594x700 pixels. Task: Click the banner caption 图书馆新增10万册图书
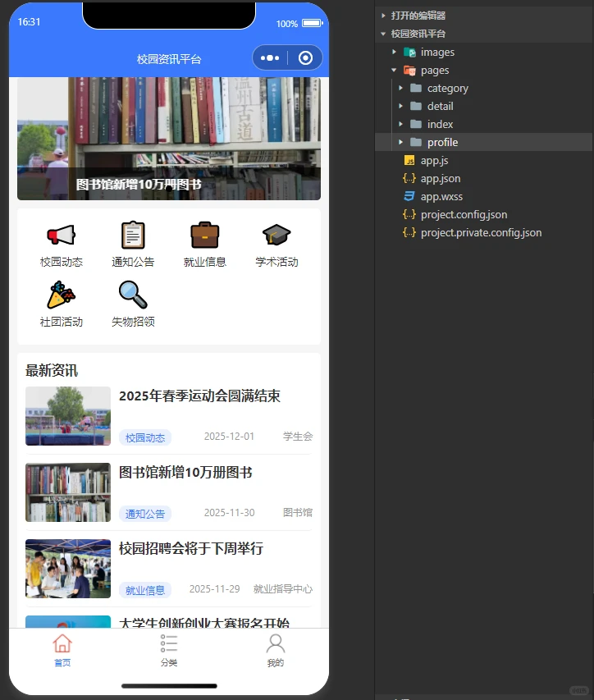[139, 185]
